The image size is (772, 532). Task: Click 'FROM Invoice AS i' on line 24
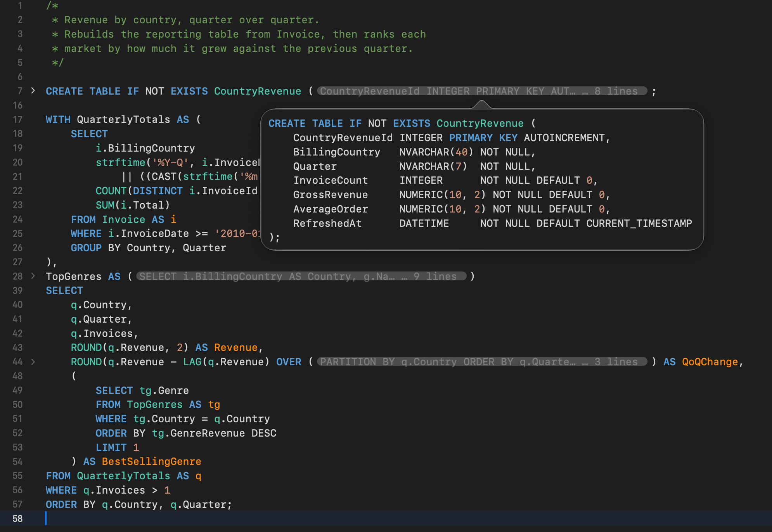(123, 219)
